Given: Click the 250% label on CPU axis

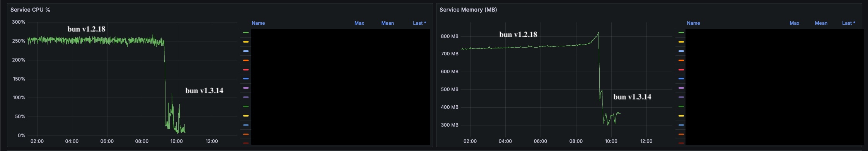Looking at the screenshot, I should click(19, 41).
